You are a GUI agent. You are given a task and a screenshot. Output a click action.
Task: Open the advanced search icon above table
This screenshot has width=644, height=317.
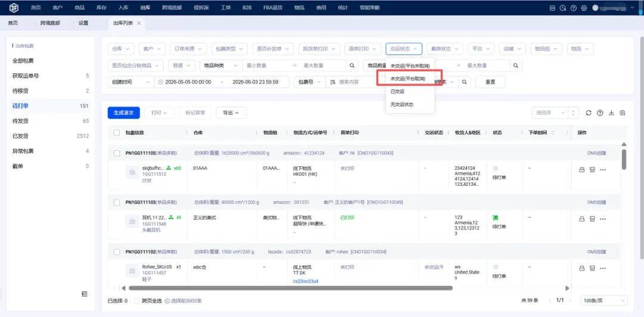coord(622,113)
